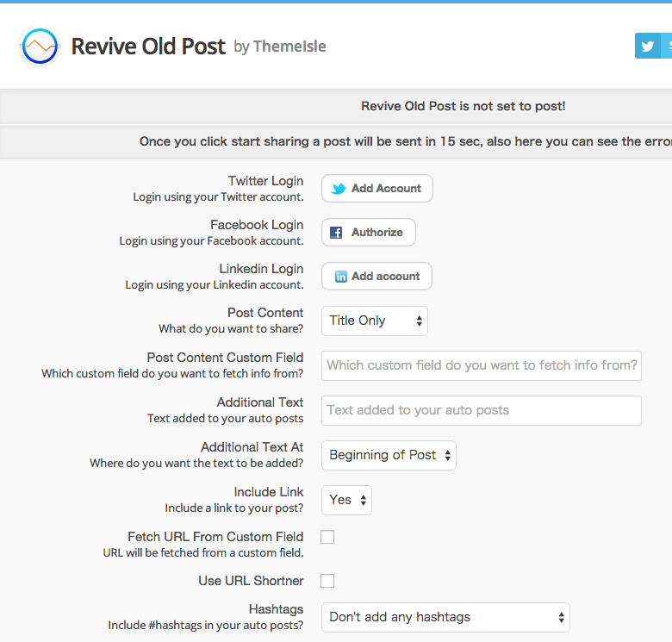Image resolution: width=672 pixels, height=642 pixels.
Task: Click the 'Revive Old Post' title text
Action: pos(148,47)
